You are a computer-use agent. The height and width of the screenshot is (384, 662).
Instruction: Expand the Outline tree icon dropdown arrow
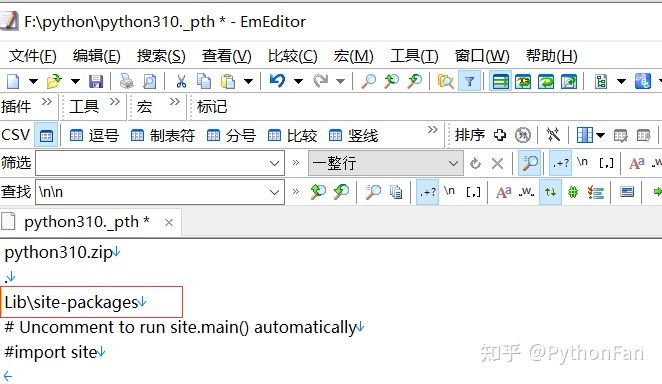pos(621,81)
